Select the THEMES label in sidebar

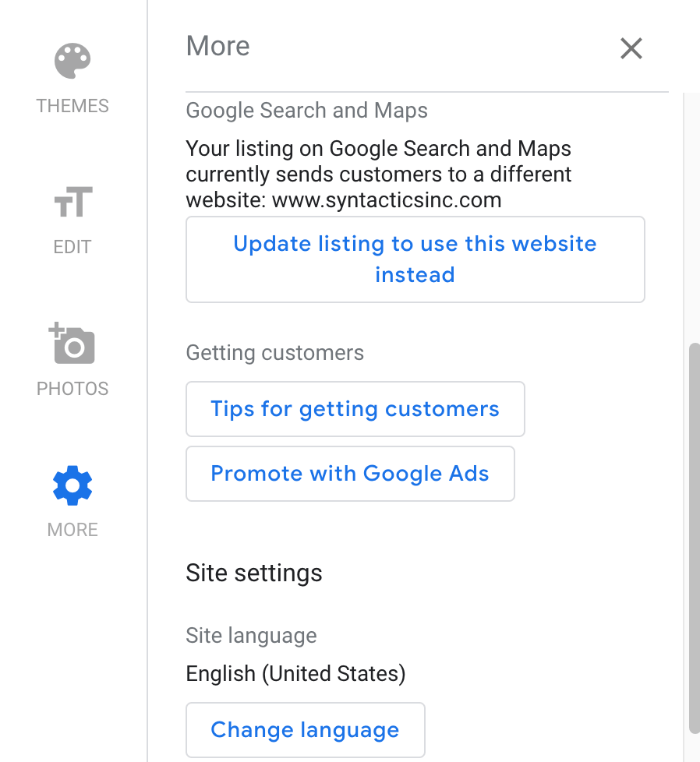pos(72,106)
